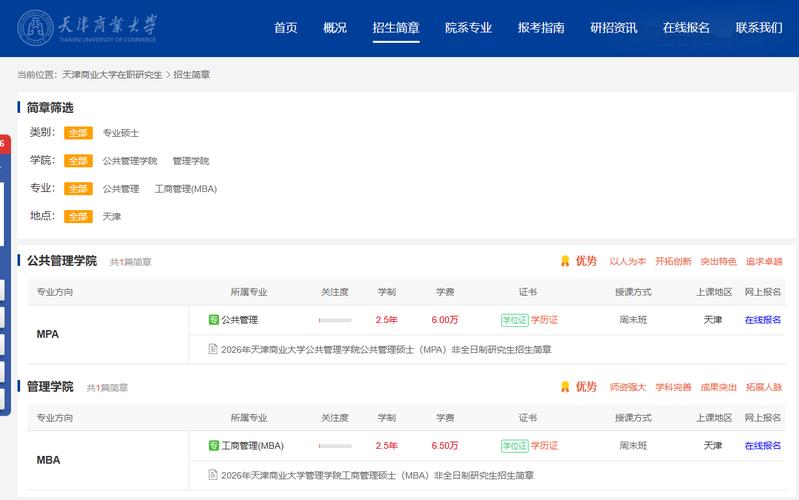Open the 概况 nav item
The height and width of the screenshot is (500, 799).
(335, 28)
